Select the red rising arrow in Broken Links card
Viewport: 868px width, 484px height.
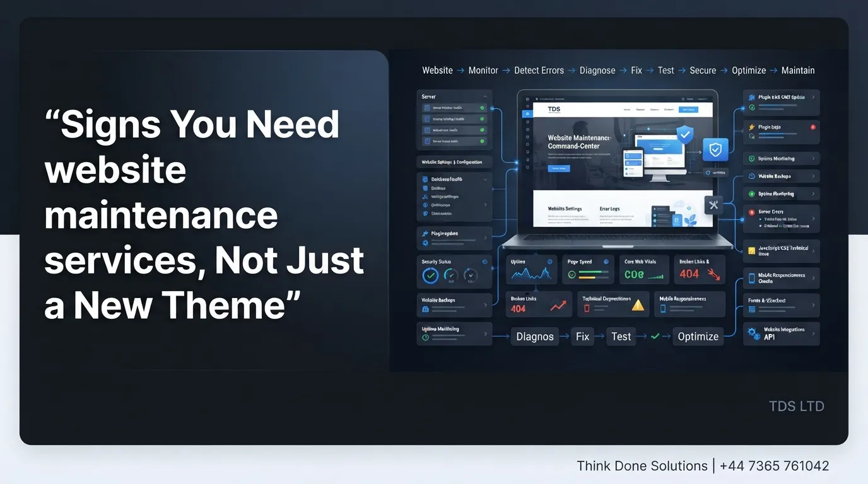[x=558, y=306]
